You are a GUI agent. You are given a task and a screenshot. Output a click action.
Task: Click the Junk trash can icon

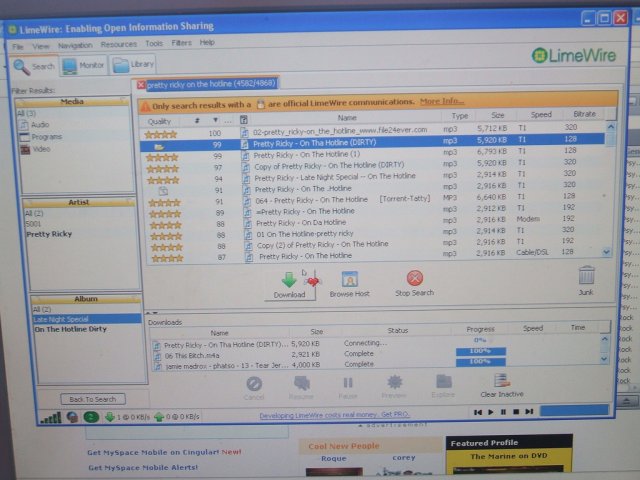point(586,275)
